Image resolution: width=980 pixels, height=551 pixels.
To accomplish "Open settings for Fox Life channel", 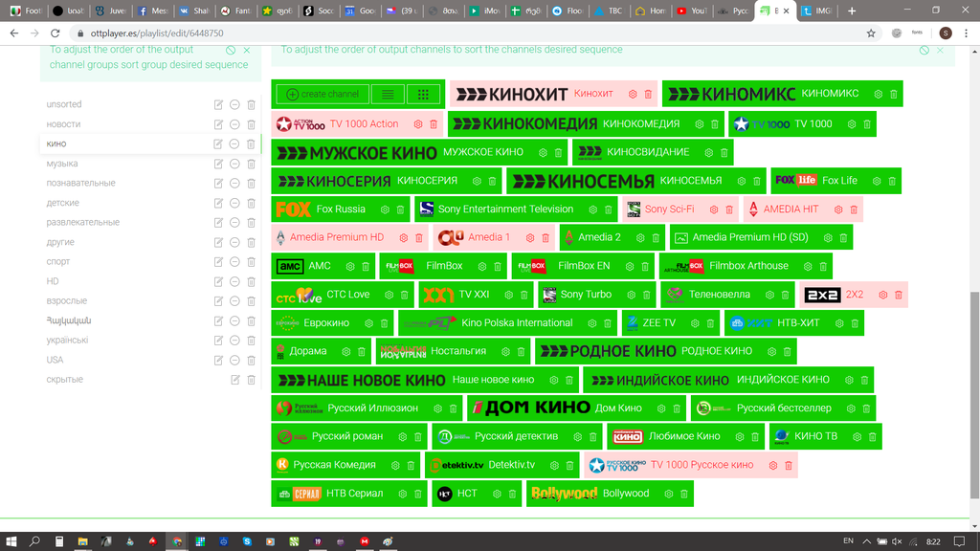I will [877, 181].
